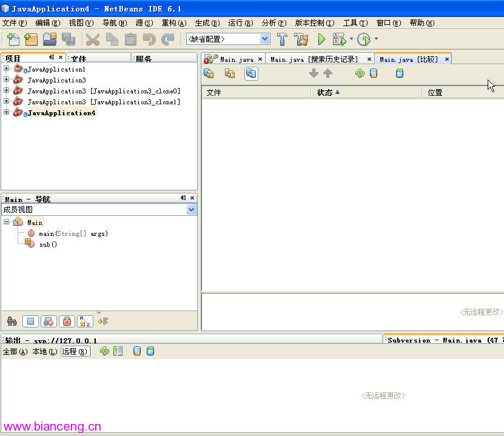This screenshot has width=504, height=436.
Task: Refresh status in bottom Subversion panel
Action: point(104,351)
